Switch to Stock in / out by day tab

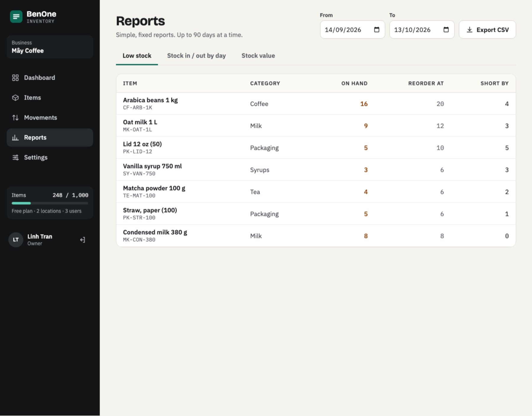click(196, 56)
